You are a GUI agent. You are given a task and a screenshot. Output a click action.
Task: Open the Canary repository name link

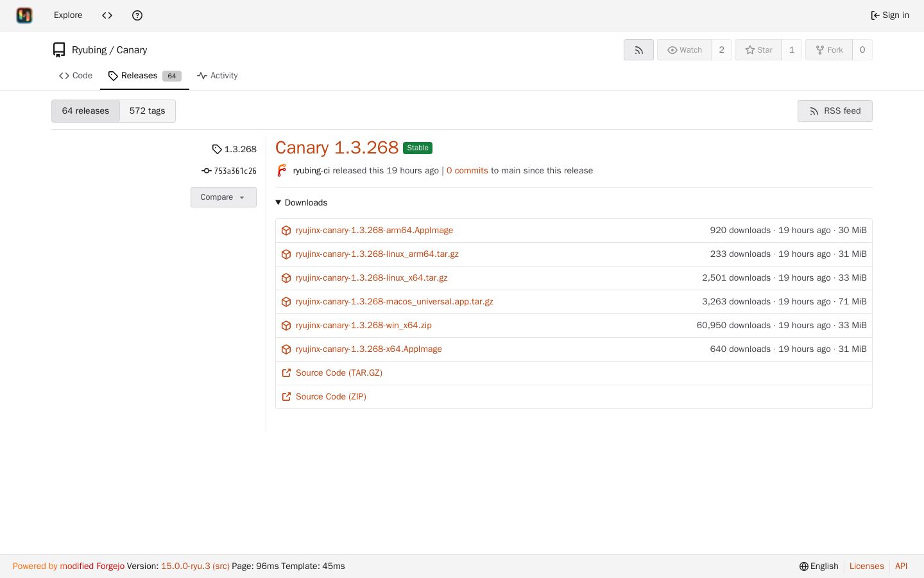click(x=132, y=50)
